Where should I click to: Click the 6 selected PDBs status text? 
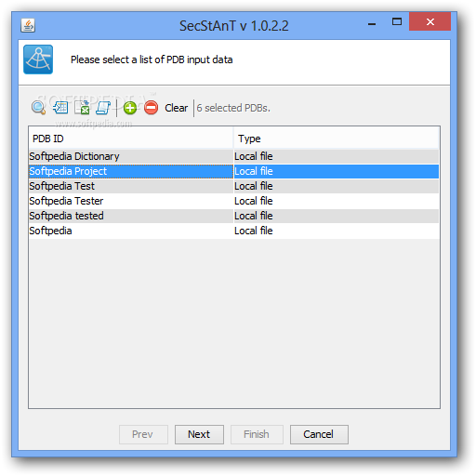point(233,108)
